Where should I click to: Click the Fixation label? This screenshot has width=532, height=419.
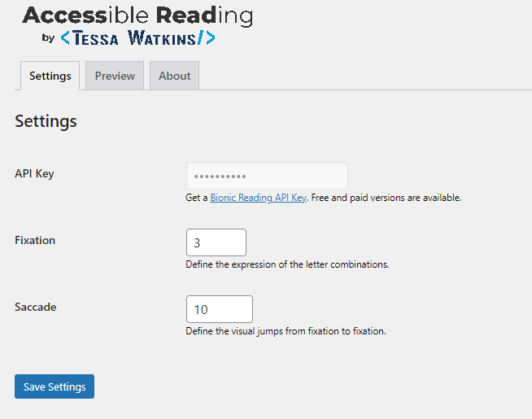35,240
